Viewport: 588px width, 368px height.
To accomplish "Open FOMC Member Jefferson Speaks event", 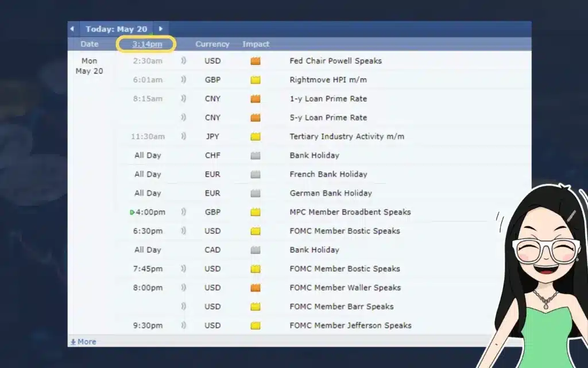I will click(x=351, y=325).
